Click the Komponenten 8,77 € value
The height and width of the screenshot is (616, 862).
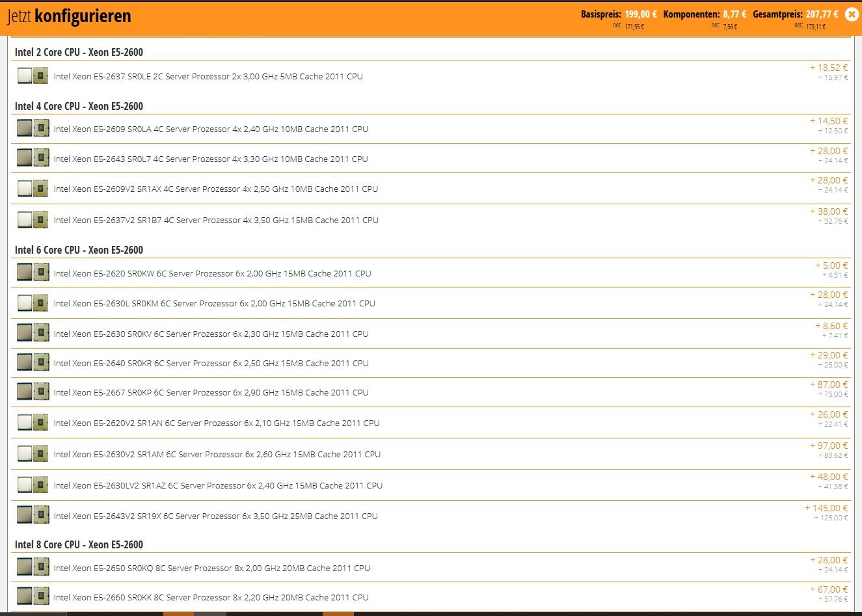pyautogui.click(x=734, y=14)
